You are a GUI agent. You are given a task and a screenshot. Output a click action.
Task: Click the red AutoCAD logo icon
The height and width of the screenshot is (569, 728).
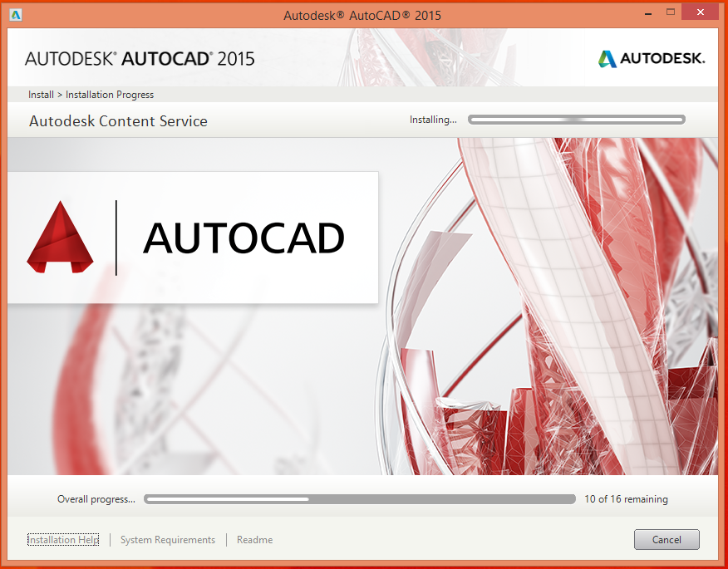coord(60,238)
